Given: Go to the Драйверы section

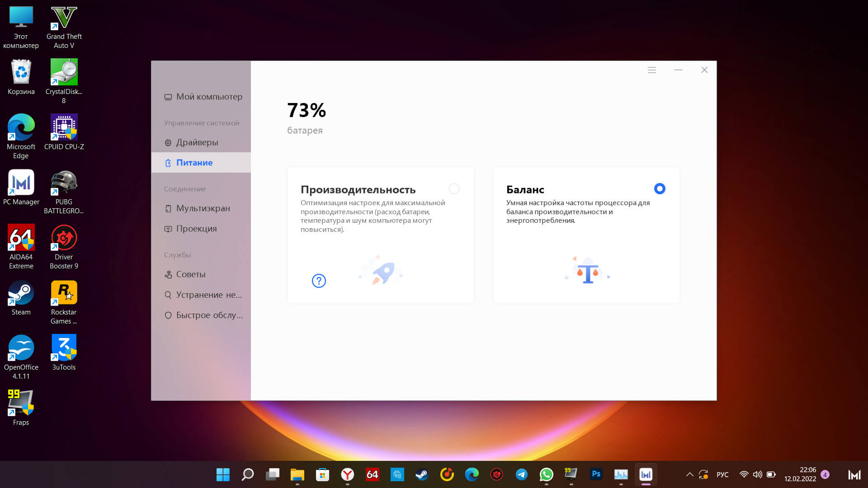Looking at the screenshot, I should (x=197, y=142).
